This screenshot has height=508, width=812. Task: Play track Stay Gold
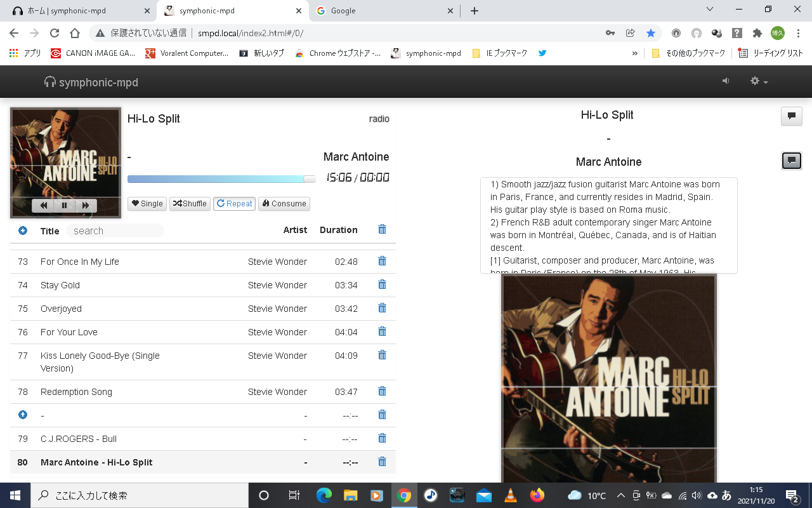60,285
